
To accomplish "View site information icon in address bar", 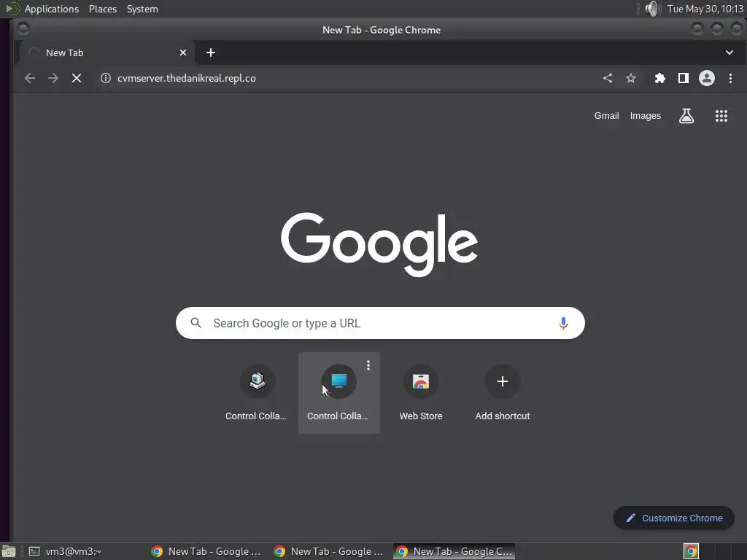I will pos(106,78).
